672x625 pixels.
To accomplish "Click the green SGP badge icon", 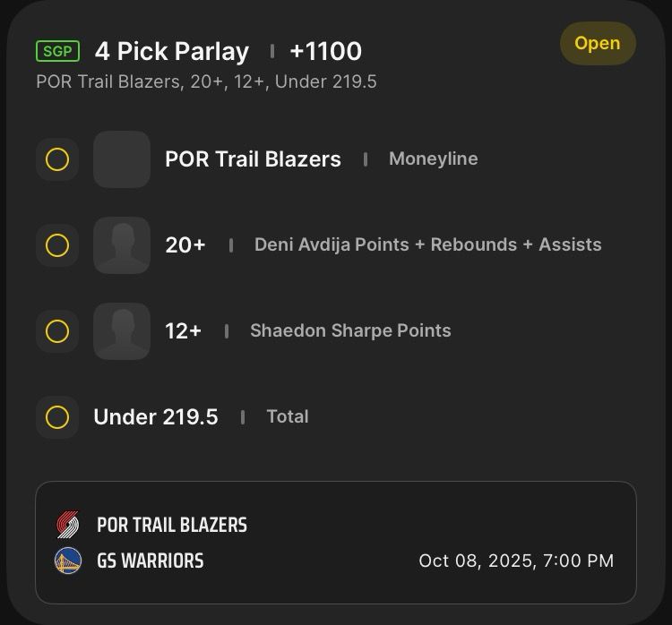I will pyautogui.click(x=57, y=51).
